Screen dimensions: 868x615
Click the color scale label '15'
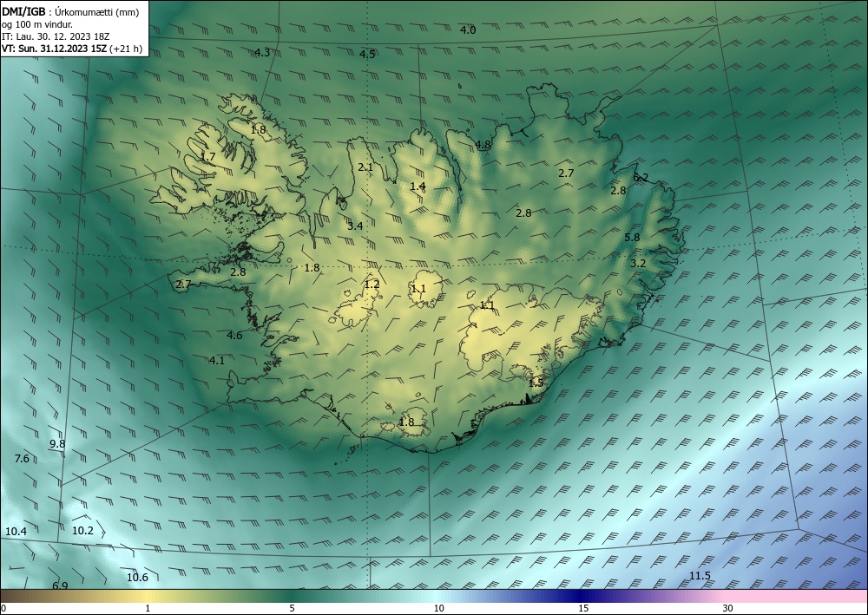pyautogui.click(x=583, y=608)
